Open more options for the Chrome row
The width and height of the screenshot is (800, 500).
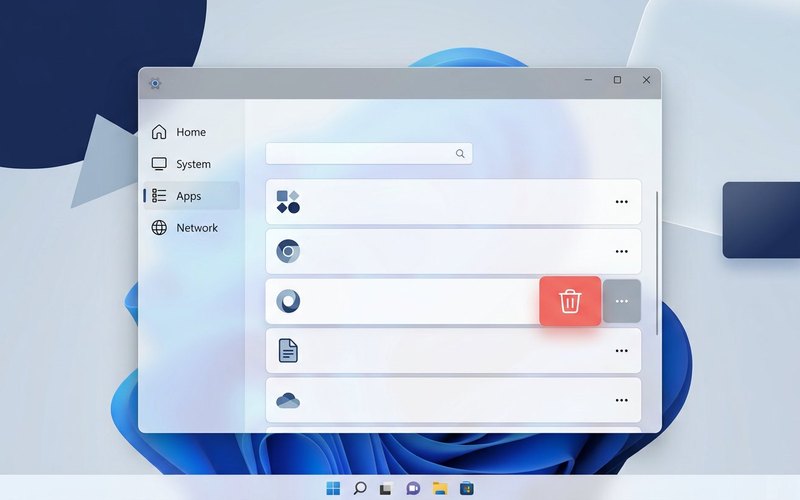(621, 252)
